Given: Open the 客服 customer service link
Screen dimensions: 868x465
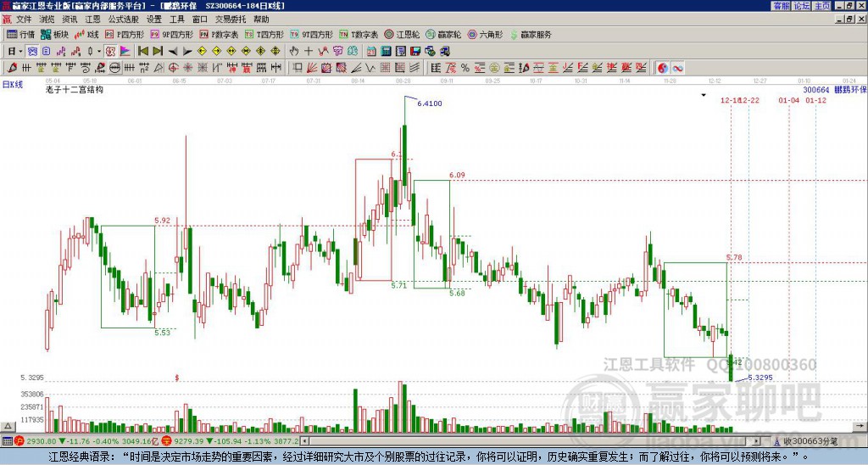Looking at the screenshot, I should 781,6.
